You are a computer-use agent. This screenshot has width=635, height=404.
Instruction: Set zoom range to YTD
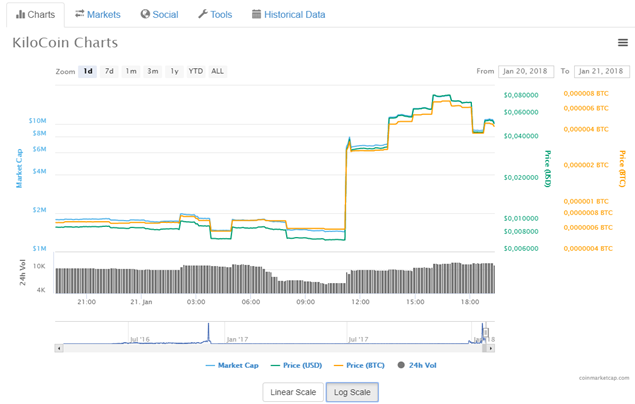point(196,71)
